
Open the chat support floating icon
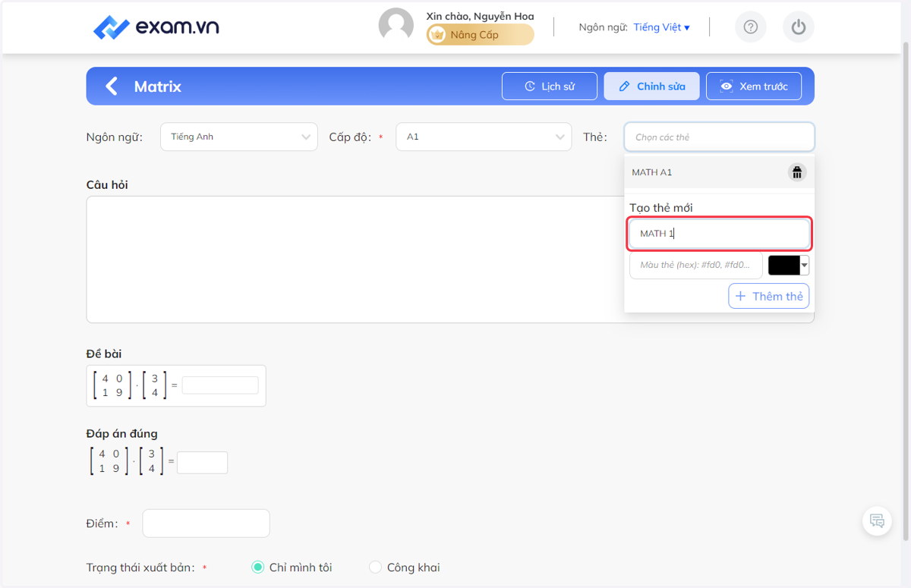877,521
